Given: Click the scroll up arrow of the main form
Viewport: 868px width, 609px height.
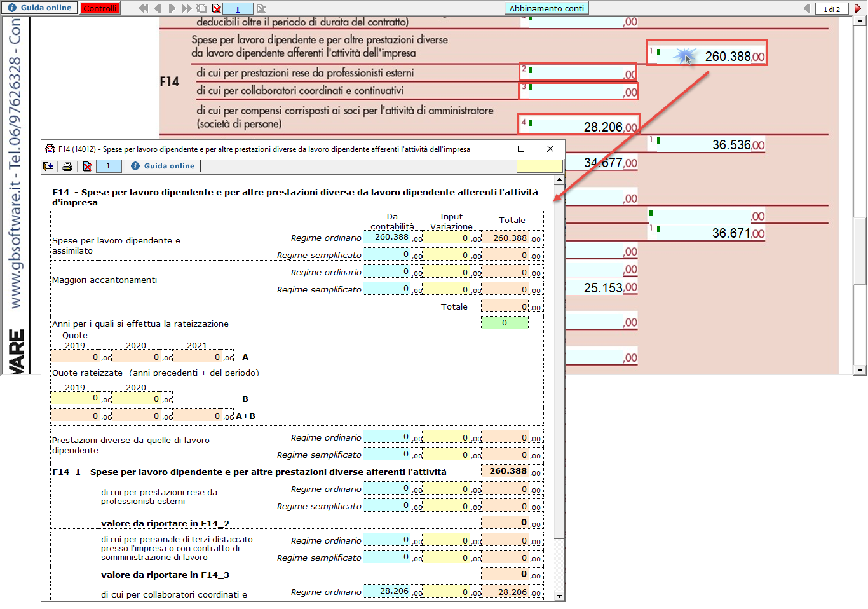Looking at the screenshot, I should (860, 21).
